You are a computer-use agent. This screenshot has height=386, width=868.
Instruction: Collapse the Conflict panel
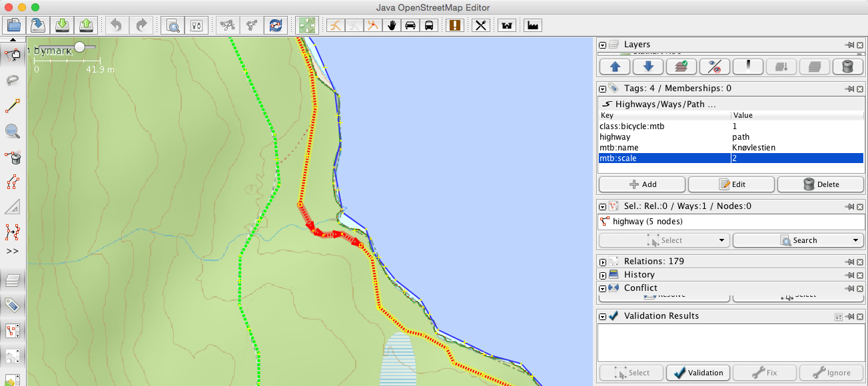click(603, 288)
